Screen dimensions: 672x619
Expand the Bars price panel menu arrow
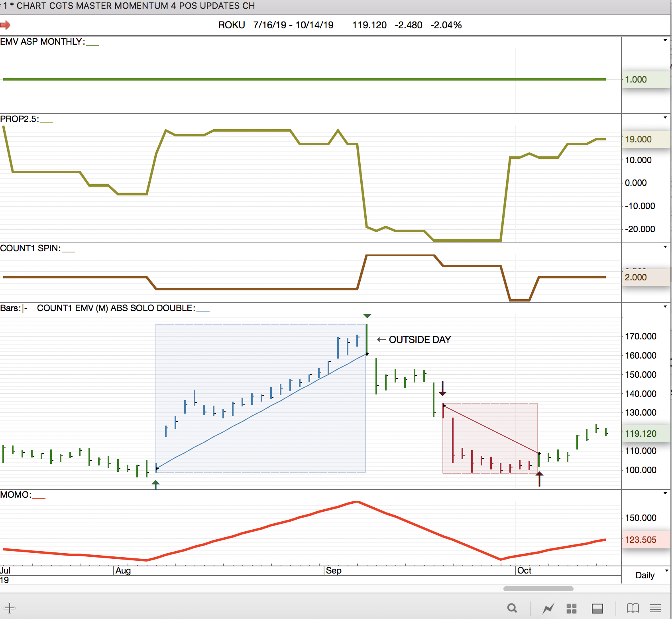(x=665, y=307)
